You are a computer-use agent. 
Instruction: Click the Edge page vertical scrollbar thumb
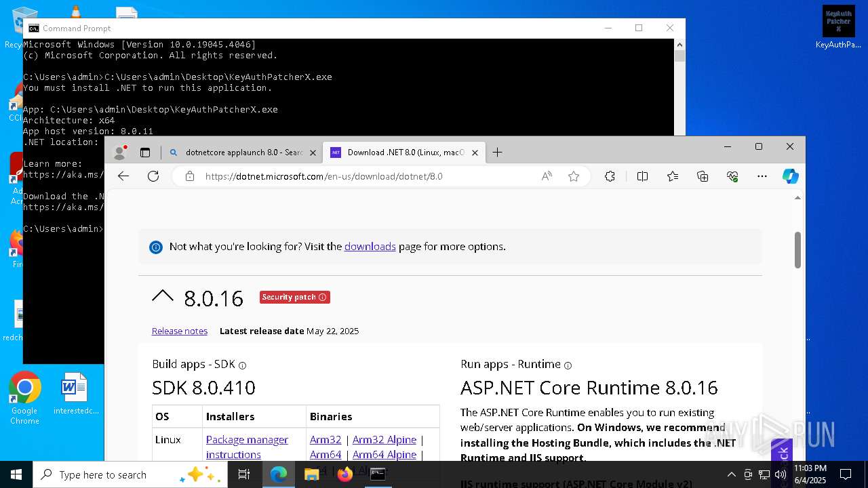click(x=797, y=249)
